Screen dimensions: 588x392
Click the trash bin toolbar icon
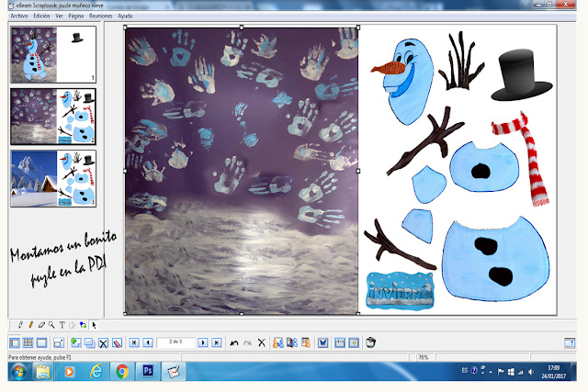coord(370,342)
